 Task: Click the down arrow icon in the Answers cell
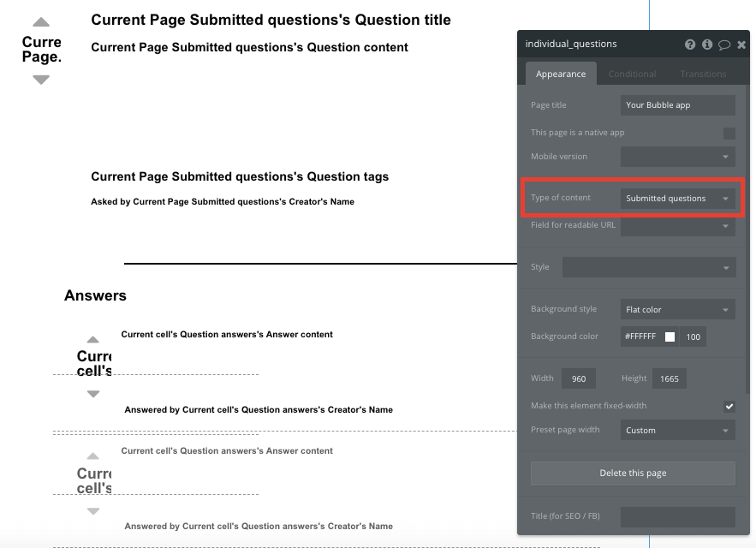pyautogui.click(x=94, y=394)
